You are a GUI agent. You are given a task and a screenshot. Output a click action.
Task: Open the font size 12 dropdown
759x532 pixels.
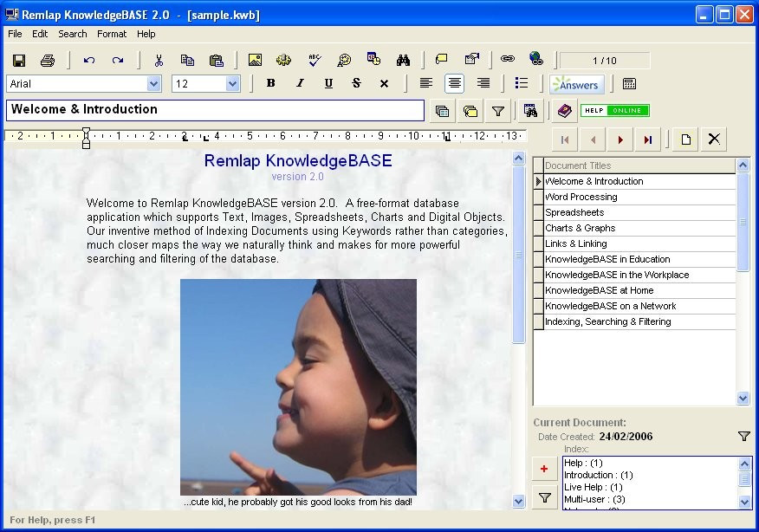(233, 84)
